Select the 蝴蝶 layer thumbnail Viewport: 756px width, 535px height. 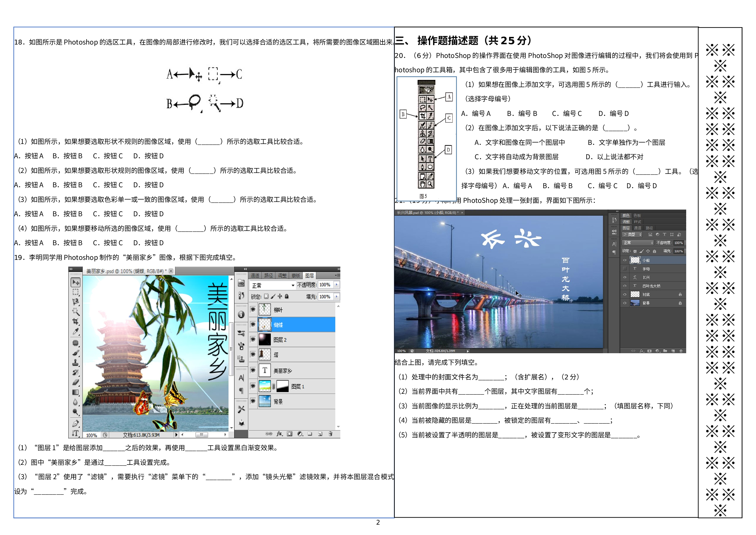(265, 325)
